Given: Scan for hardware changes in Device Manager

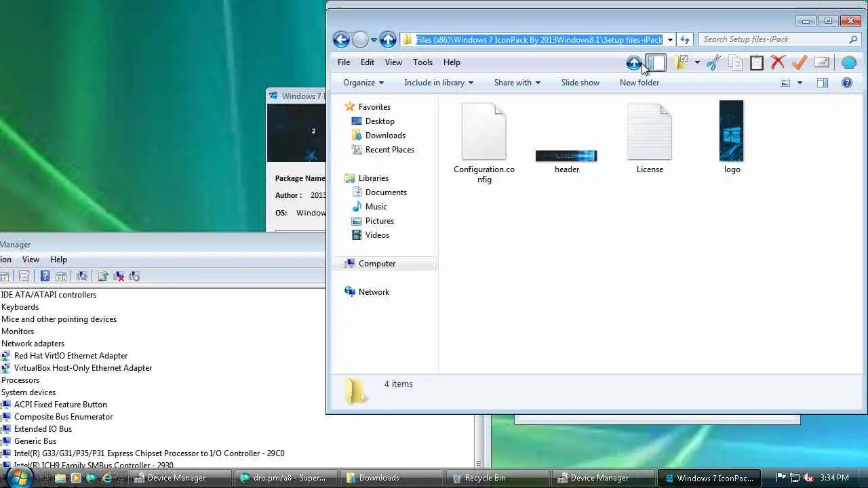Looking at the screenshot, I should 82,276.
